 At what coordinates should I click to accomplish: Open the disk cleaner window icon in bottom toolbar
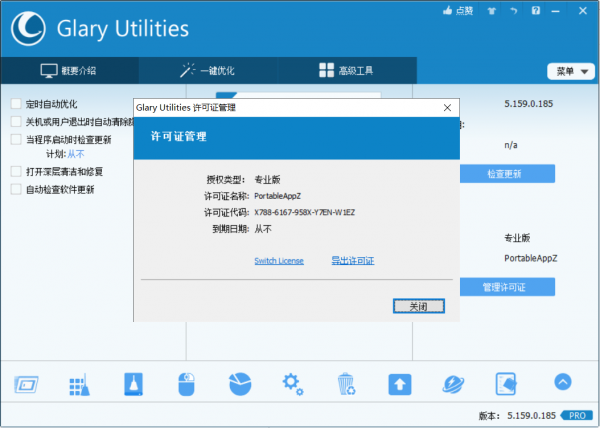coord(26,384)
